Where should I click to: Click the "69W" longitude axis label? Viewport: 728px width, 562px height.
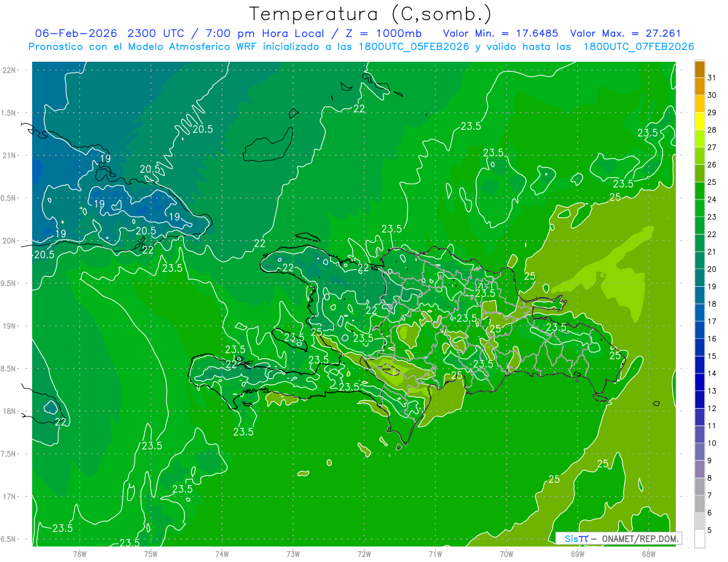coord(578,554)
